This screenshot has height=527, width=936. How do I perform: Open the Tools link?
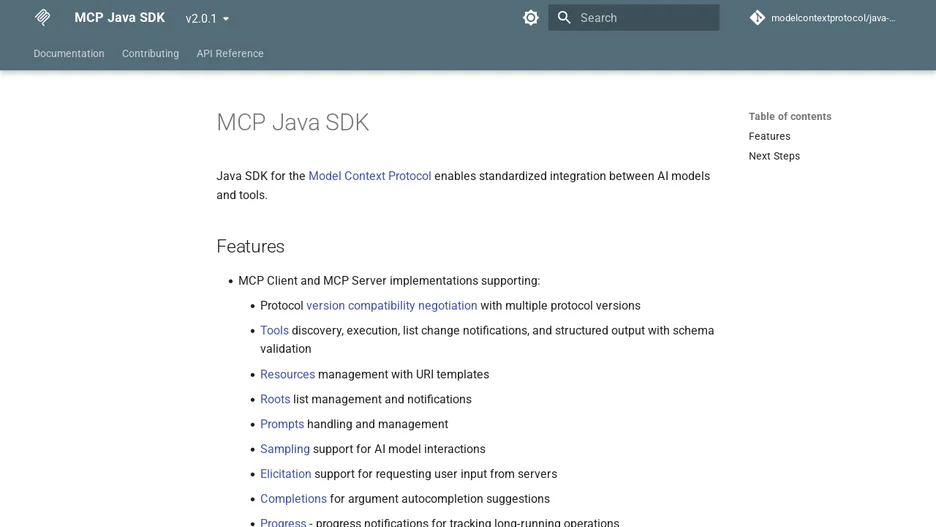274,331
